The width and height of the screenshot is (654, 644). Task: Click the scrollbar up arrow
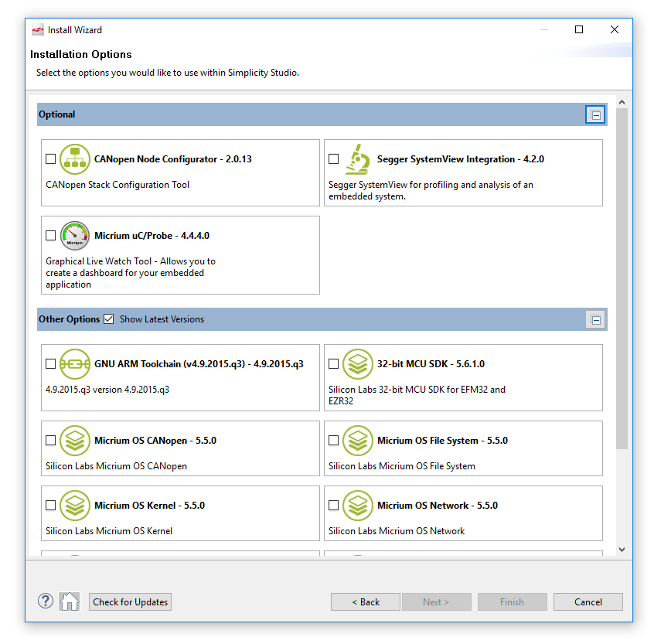click(622, 102)
